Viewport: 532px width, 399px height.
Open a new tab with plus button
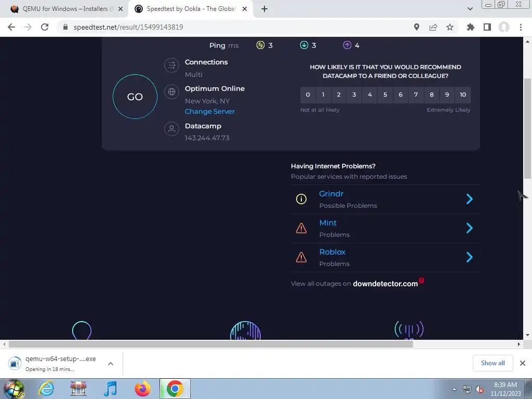click(264, 9)
